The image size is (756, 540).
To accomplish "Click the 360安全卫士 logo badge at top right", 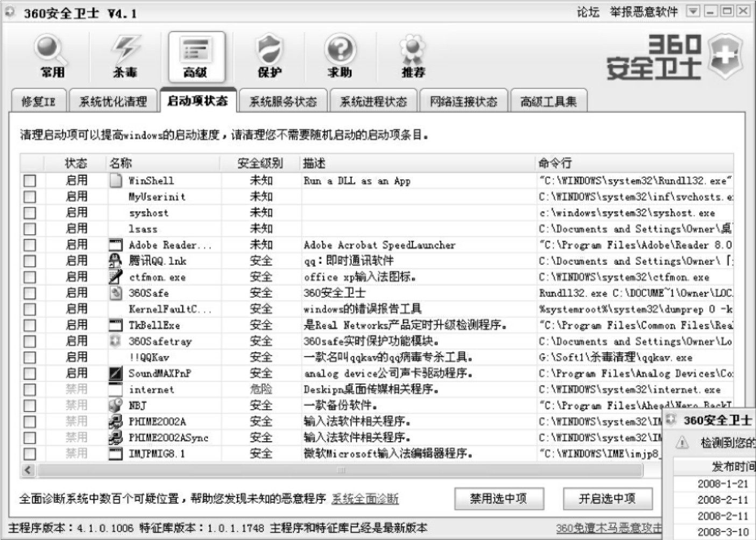I will pos(725,57).
